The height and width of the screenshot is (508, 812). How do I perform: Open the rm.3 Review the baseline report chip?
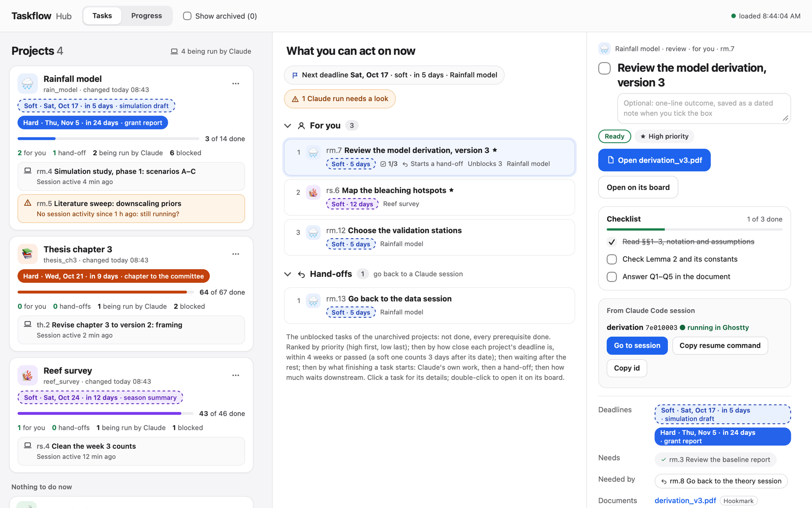[x=715, y=460]
